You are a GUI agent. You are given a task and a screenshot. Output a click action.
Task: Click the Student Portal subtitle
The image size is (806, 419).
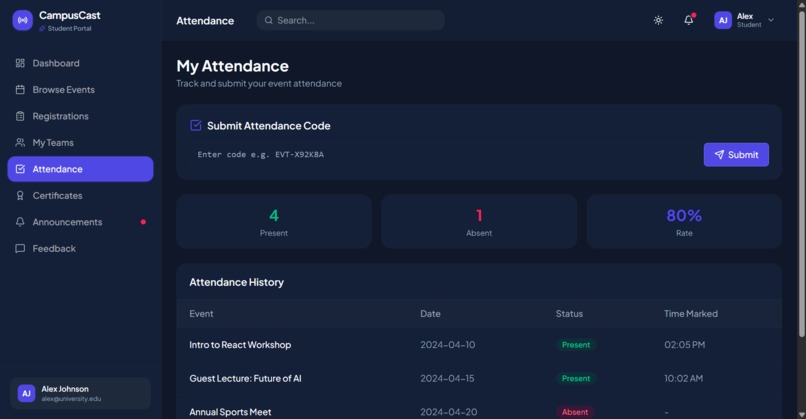point(69,28)
